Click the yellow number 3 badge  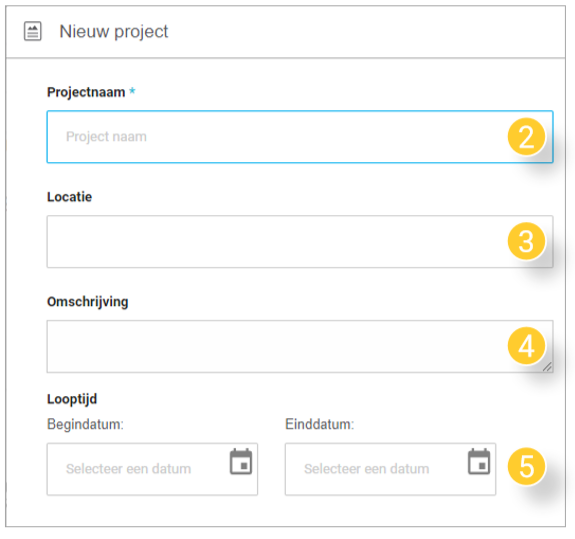point(527,241)
